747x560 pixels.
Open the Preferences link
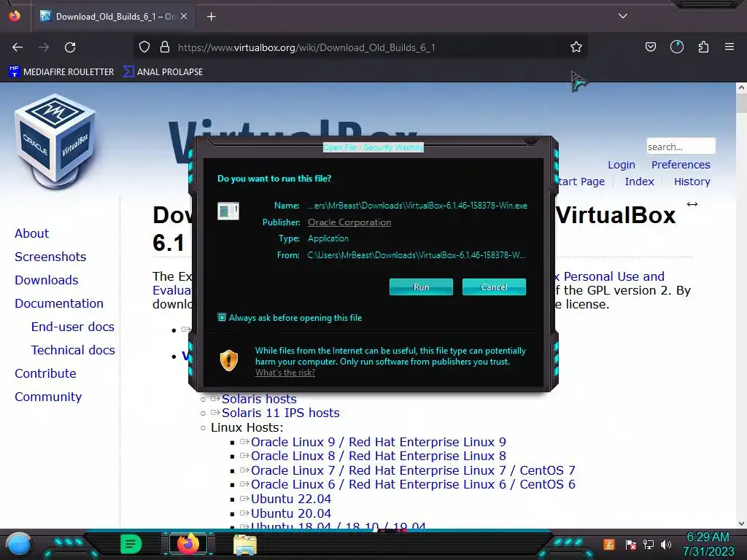[681, 165]
